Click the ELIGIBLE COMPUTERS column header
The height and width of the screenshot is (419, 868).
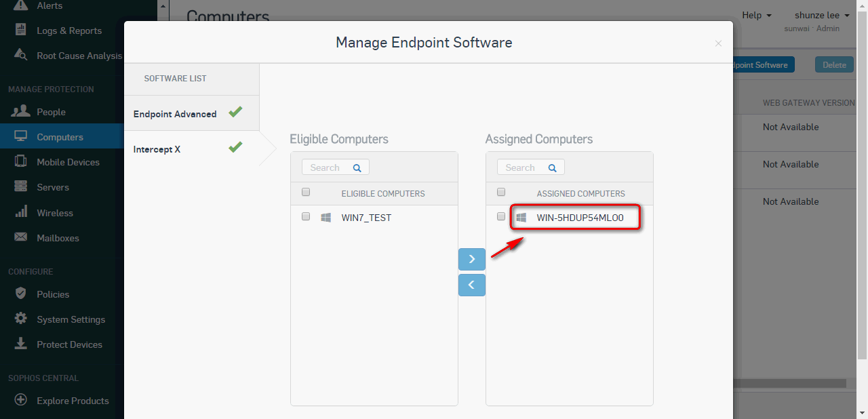tap(383, 193)
